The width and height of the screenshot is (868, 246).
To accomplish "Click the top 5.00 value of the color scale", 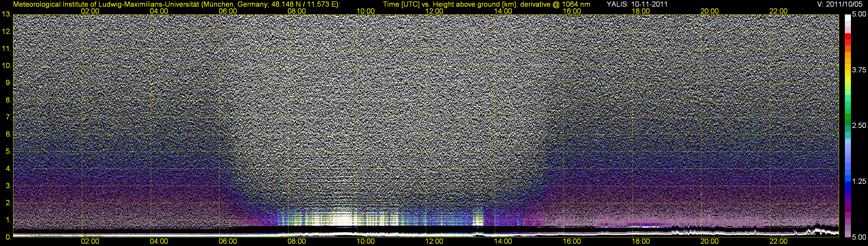I will point(859,14).
